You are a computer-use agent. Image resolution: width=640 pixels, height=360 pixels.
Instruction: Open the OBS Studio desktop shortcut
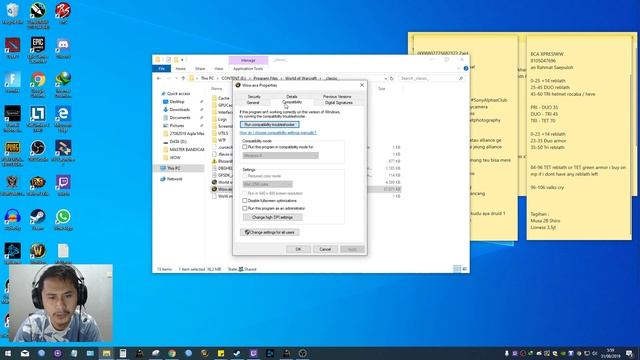38,151
